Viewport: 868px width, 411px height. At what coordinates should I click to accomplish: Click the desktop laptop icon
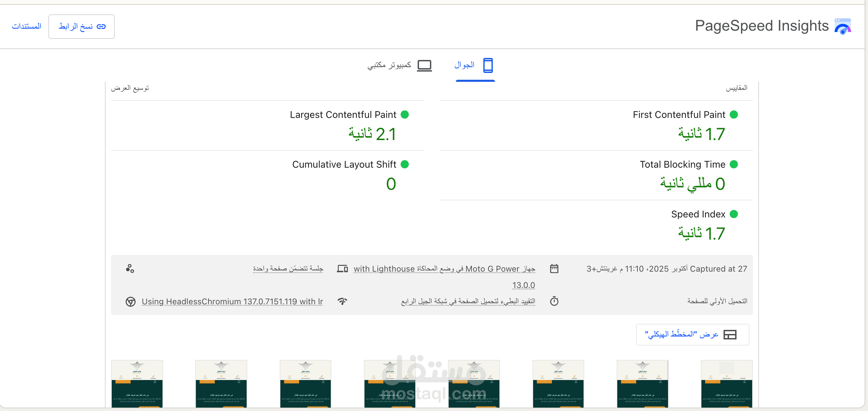tap(424, 65)
